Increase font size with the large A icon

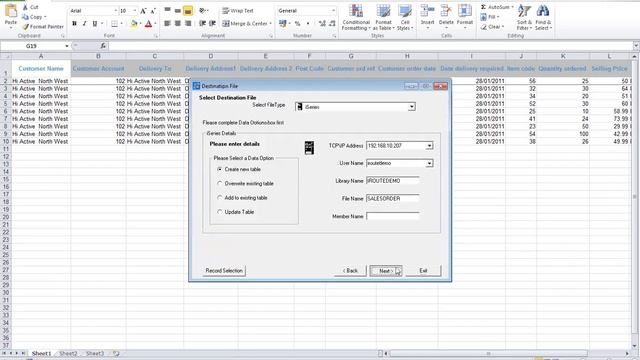coord(143,11)
